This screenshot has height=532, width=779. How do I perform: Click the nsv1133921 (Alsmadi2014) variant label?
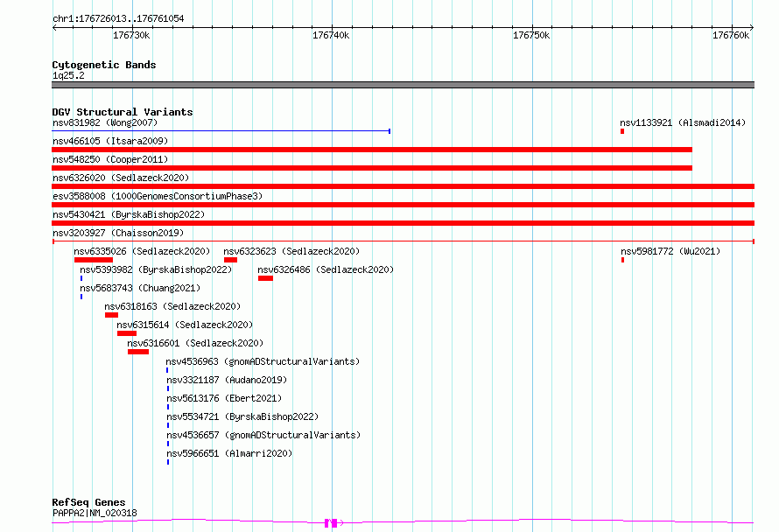pyautogui.click(x=683, y=122)
